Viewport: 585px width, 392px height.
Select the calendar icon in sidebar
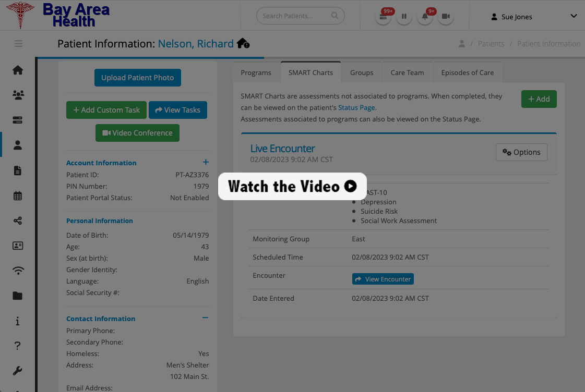coord(18,196)
